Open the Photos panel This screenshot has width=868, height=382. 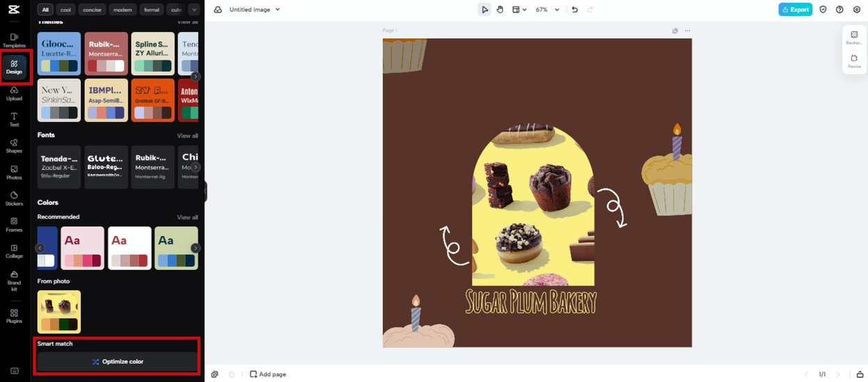tap(14, 173)
